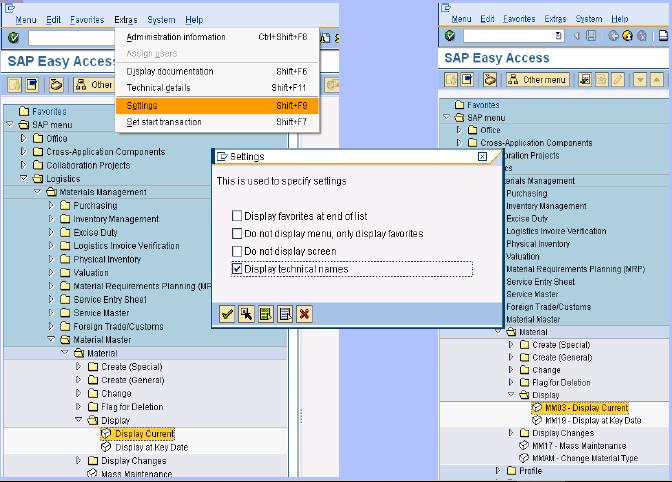Screen dimensions: 672x482
Task: Select MM17 - Mass Maintenance in right window
Action: [x=579, y=446]
